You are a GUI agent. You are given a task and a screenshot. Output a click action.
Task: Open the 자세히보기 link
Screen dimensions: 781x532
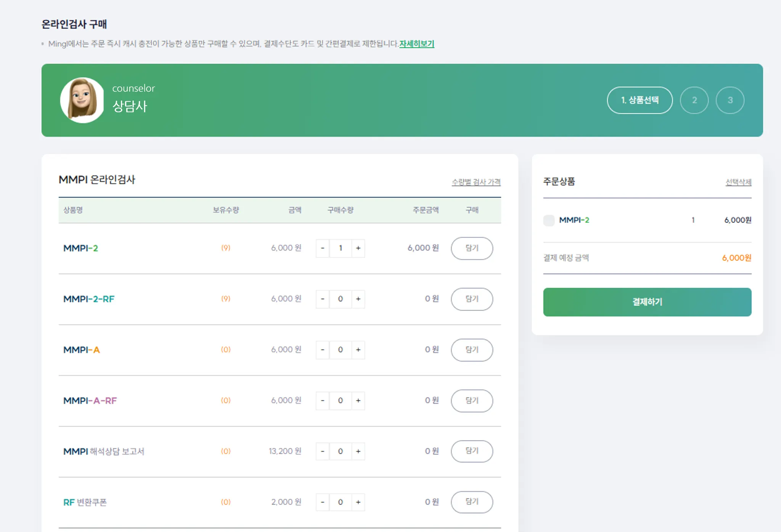pyautogui.click(x=416, y=44)
